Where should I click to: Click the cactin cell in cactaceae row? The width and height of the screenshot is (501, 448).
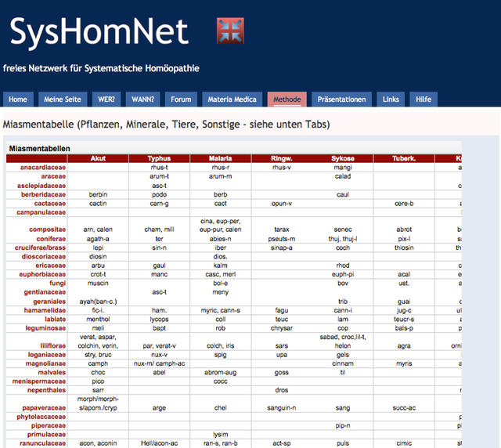coord(98,204)
